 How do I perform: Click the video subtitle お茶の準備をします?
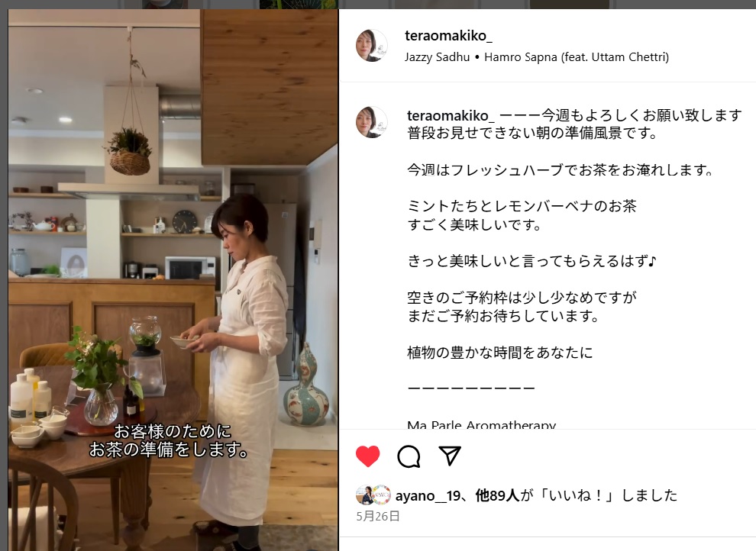[x=170, y=449]
